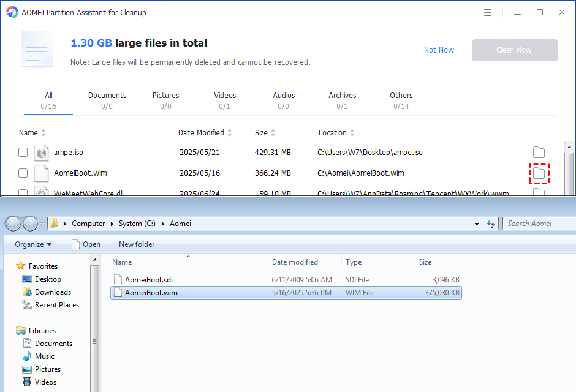Click New folder in Explorer toolbar
The height and width of the screenshot is (392, 576).
coord(137,244)
